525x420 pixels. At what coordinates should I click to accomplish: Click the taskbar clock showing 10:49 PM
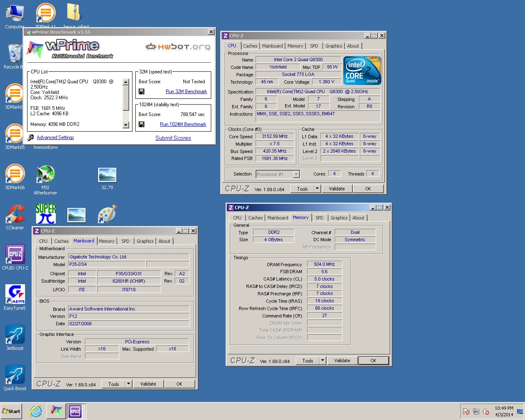[x=504, y=411]
